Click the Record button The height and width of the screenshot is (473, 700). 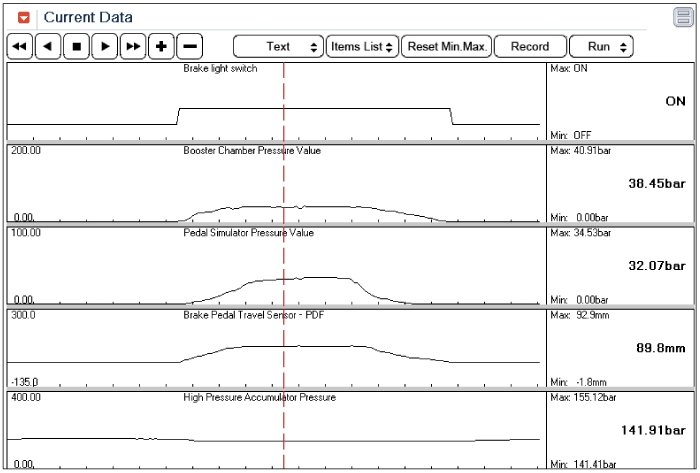tap(530, 46)
